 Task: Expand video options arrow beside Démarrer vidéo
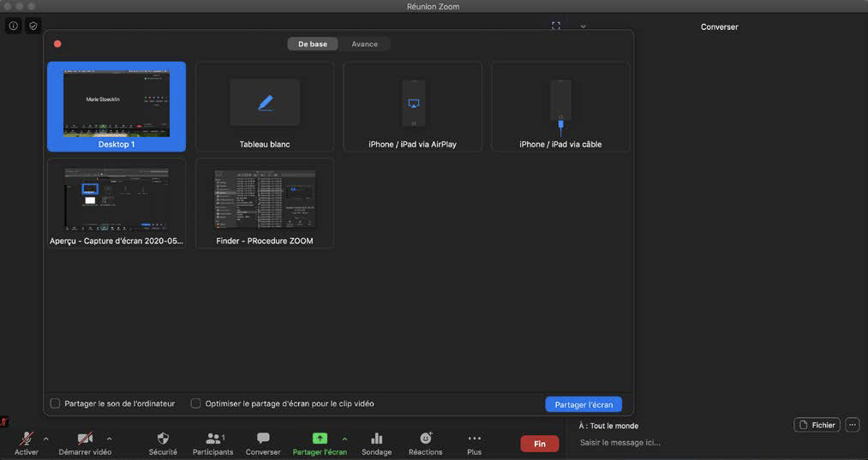click(x=109, y=439)
